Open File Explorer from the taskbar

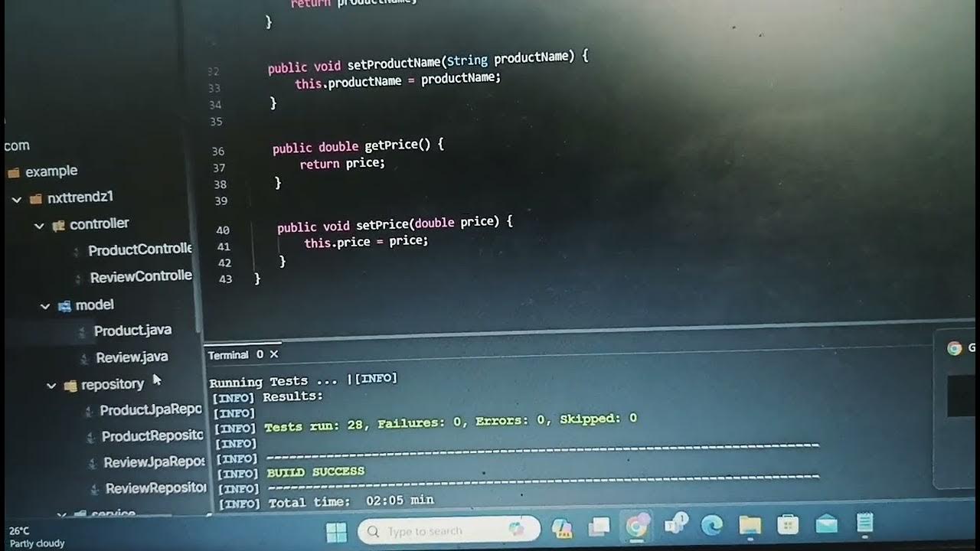[x=750, y=524]
